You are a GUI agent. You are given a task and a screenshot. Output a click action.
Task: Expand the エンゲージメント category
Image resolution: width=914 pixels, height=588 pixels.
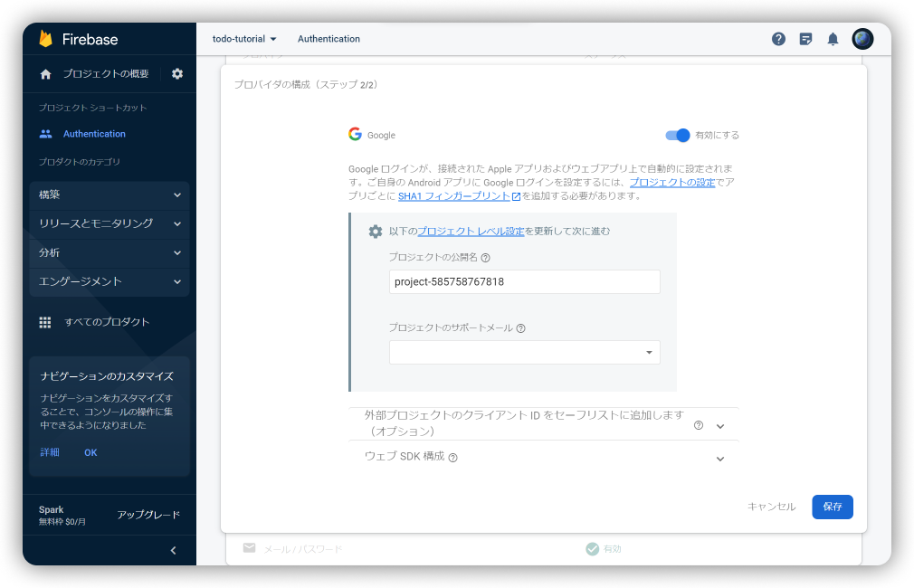109,281
